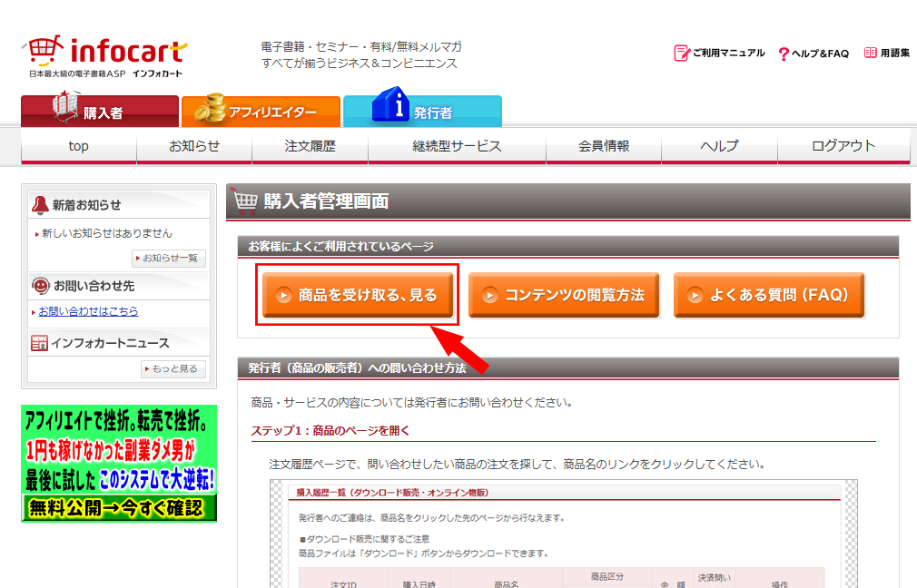Switch to the アフィリエイター tab
The image size is (917, 588).
261,112
